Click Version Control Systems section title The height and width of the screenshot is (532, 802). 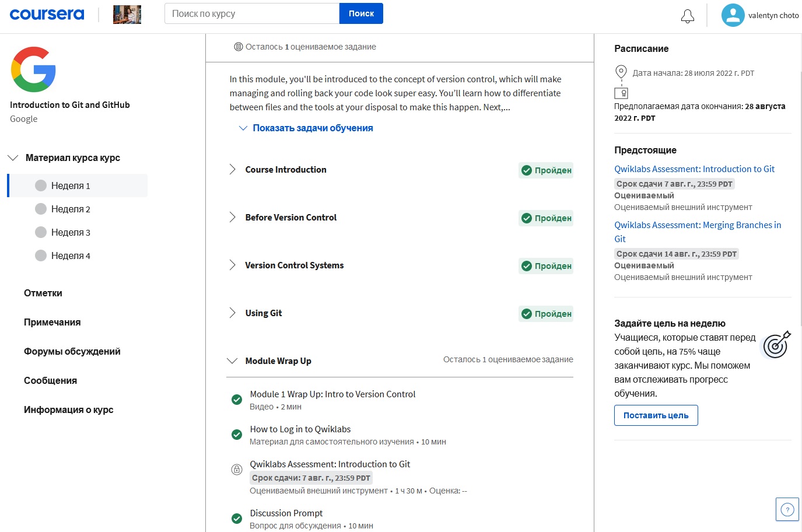click(295, 265)
